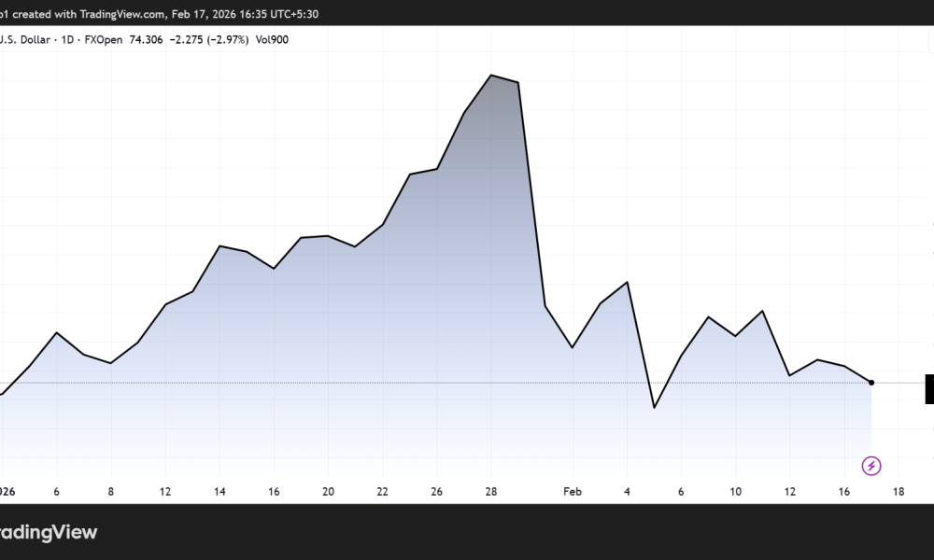
Task: Open symbol search by clicking U.S. Dollar
Action: coord(26,39)
